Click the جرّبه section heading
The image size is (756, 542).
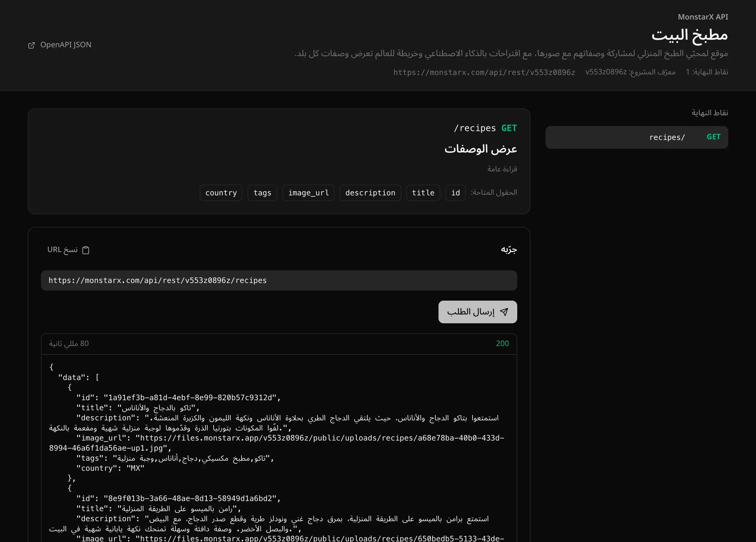click(x=509, y=250)
